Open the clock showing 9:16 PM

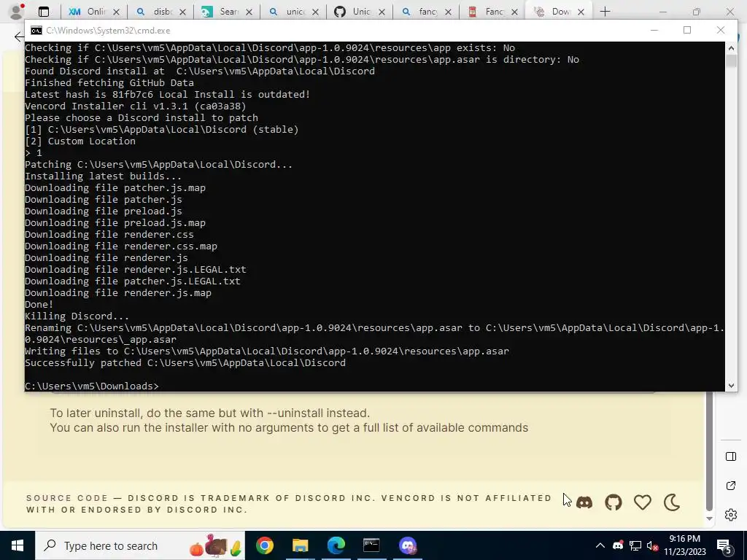(685, 545)
